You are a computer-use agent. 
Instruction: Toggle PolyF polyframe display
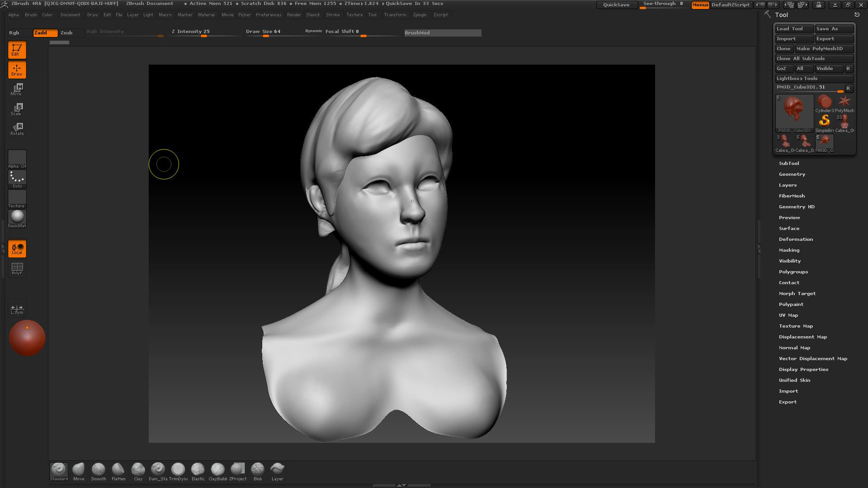(x=17, y=268)
